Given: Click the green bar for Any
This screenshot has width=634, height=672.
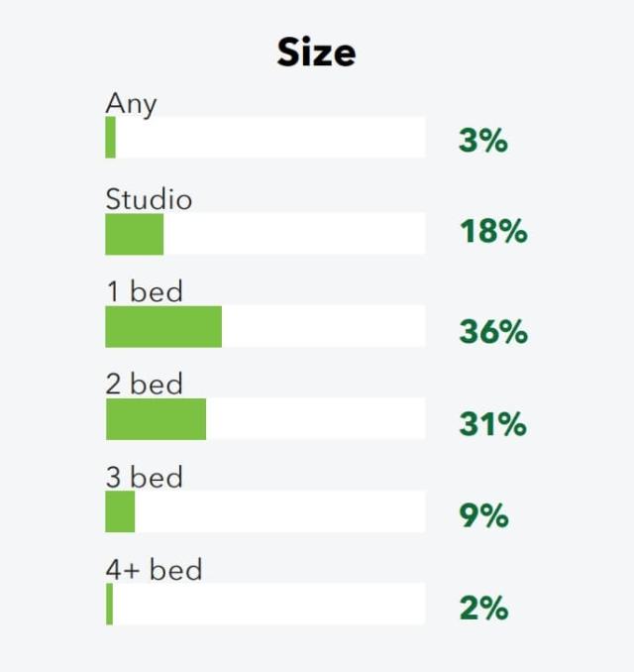Looking at the screenshot, I should 111,138.
